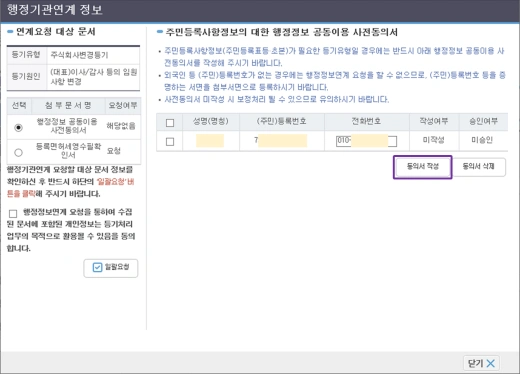The width and height of the screenshot is (520, 374).
Task: Click the 전화번호 input field
Action: click(x=366, y=141)
